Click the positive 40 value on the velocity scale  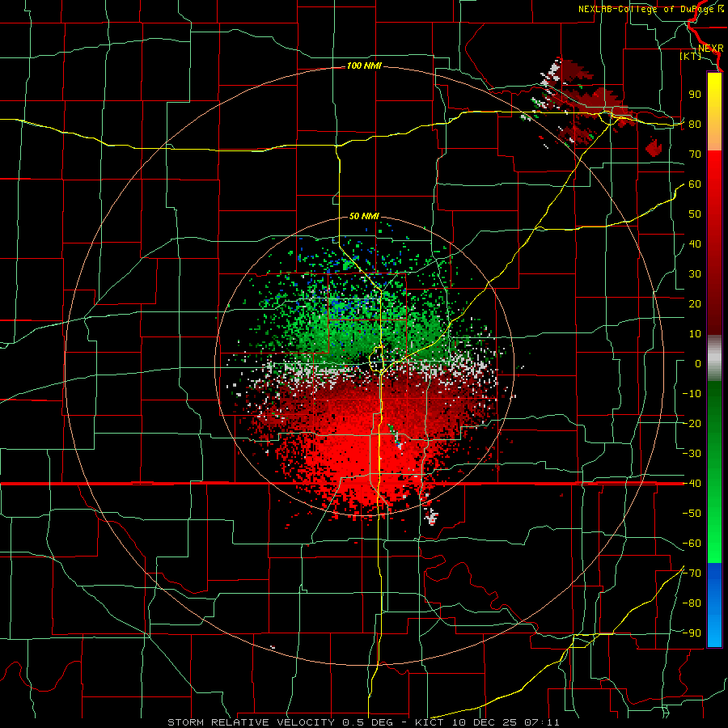(695, 244)
